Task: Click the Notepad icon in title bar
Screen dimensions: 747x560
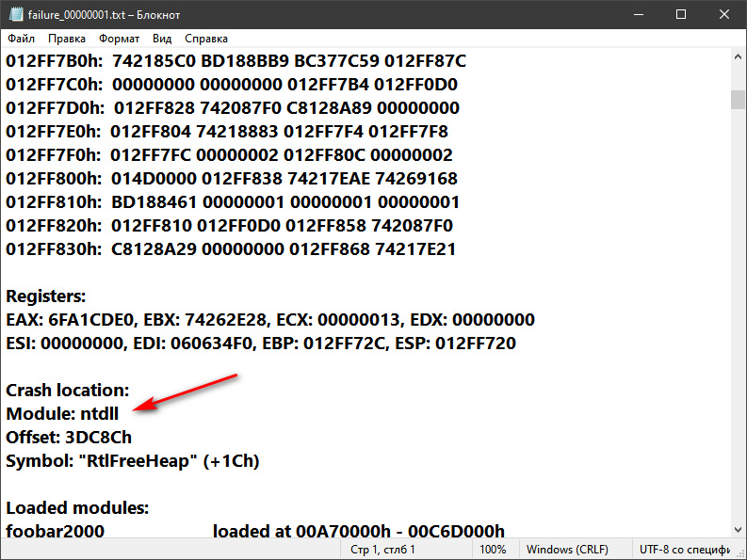Action: pyautogui.click(x=16, y=14)
